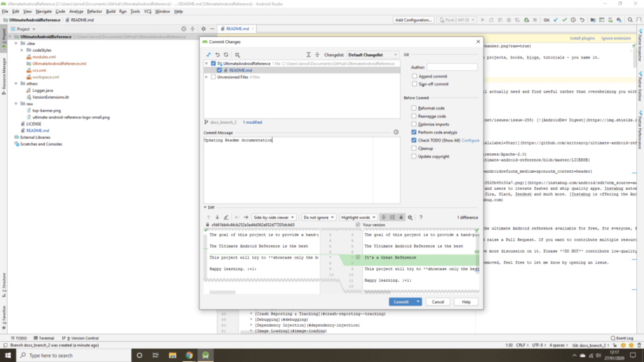Check the Reformat code option
This screenshot has width=644, height=362.
[414, 108]
